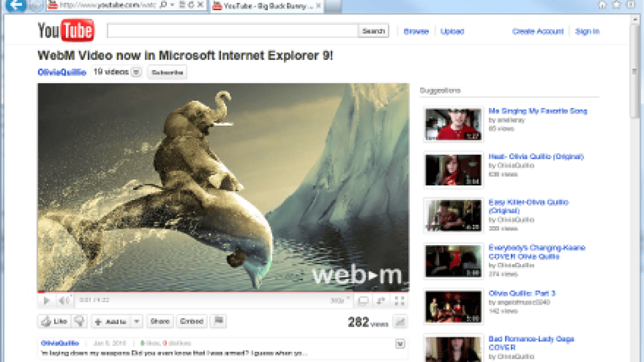Click the browser Forward arrow button

[36, 5]
